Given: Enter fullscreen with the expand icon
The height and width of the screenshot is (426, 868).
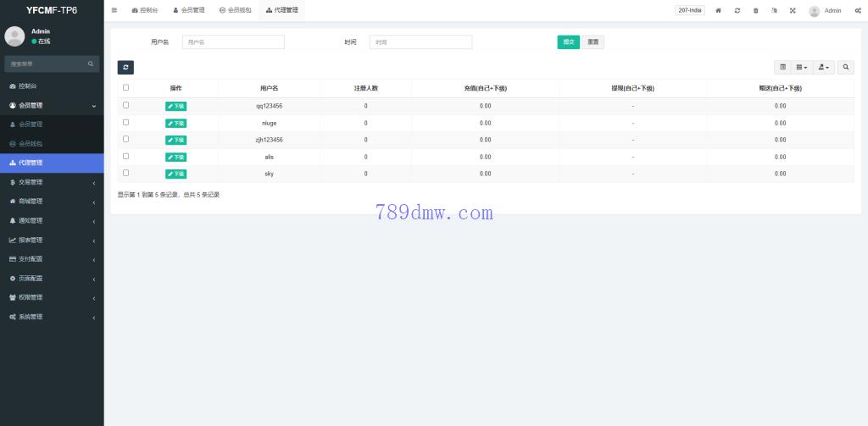Looking at the screenshot, I should 793,10.
